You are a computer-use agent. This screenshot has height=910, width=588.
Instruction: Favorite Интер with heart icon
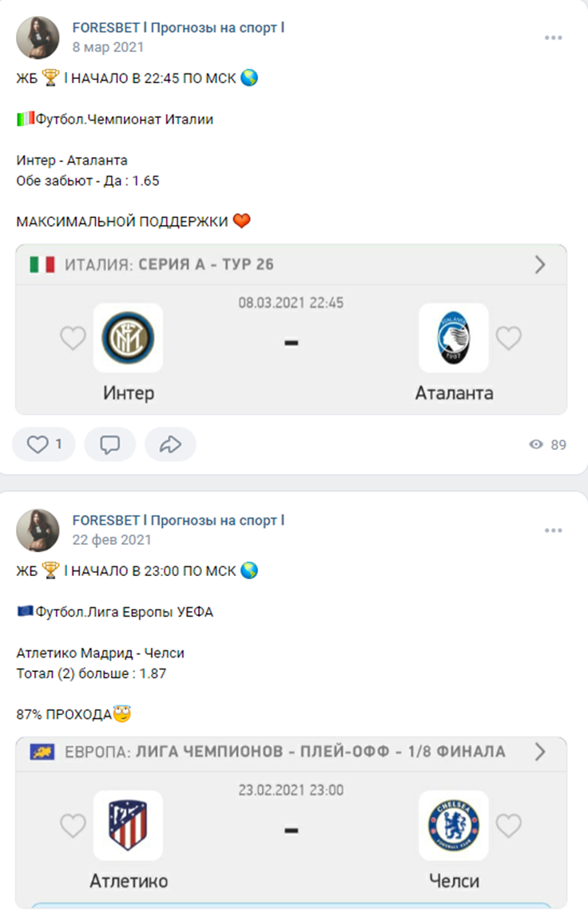(x=73, y=338)
